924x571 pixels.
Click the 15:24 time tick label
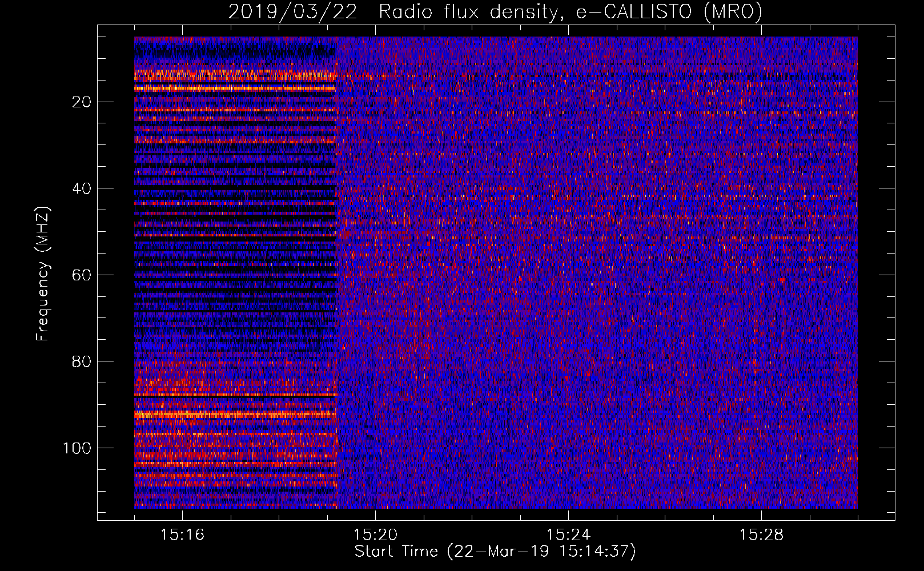568,535
